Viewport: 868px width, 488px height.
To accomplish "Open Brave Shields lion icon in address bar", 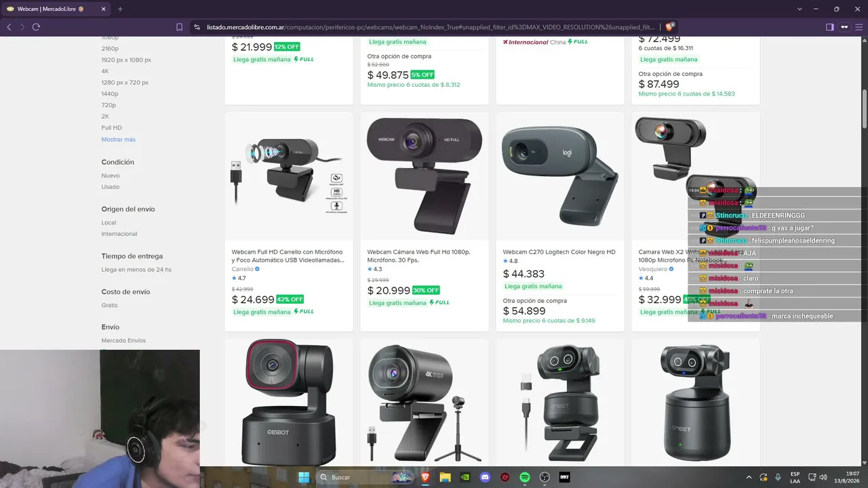I will coord(669,27).
